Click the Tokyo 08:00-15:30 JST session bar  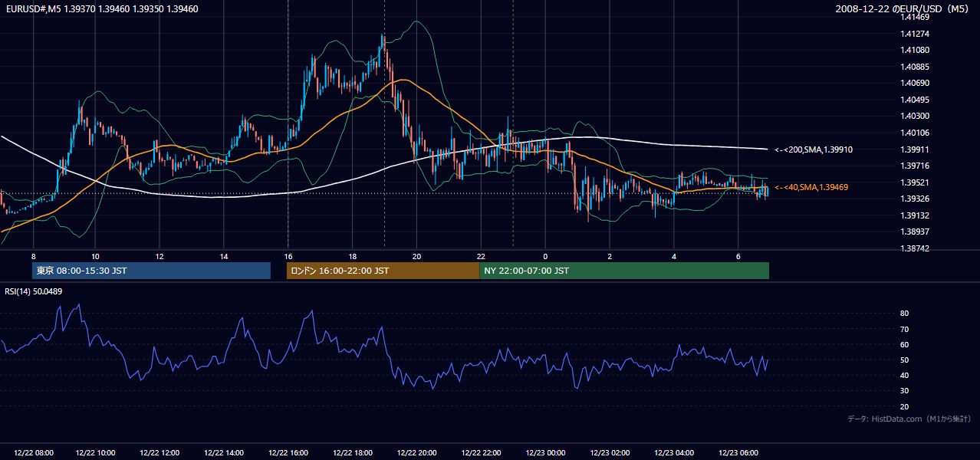[x=152, y=271]
